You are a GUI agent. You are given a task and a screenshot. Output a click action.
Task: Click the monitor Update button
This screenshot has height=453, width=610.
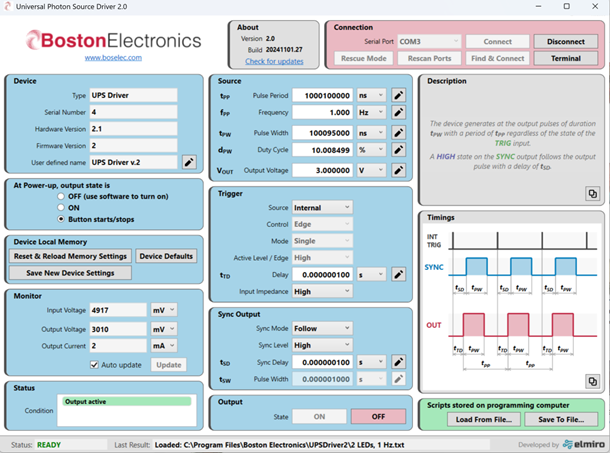pos(169,365)
